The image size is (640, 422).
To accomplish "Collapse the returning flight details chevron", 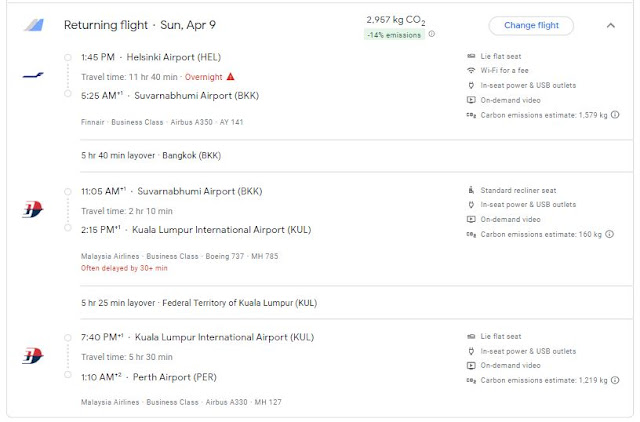I will [x=611, y=25].
